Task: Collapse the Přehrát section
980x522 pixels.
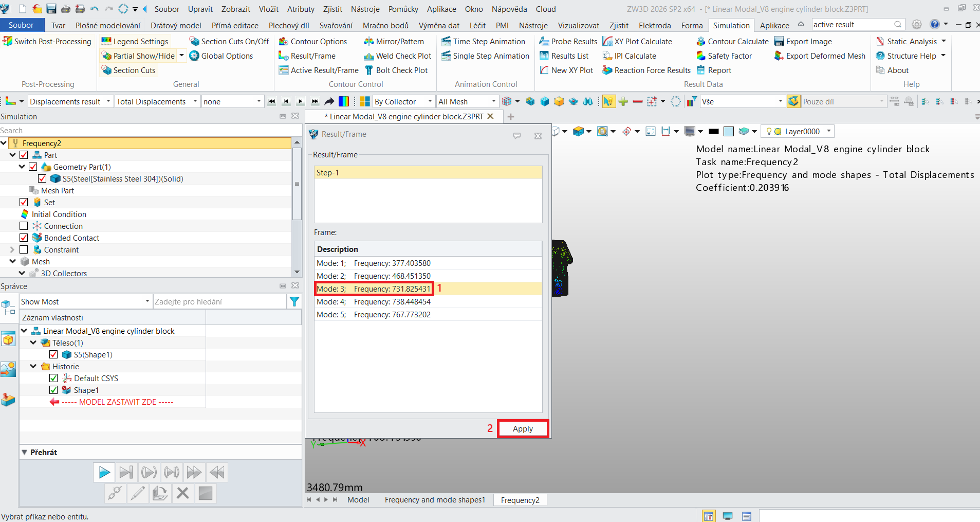Action: coord(24,452)
